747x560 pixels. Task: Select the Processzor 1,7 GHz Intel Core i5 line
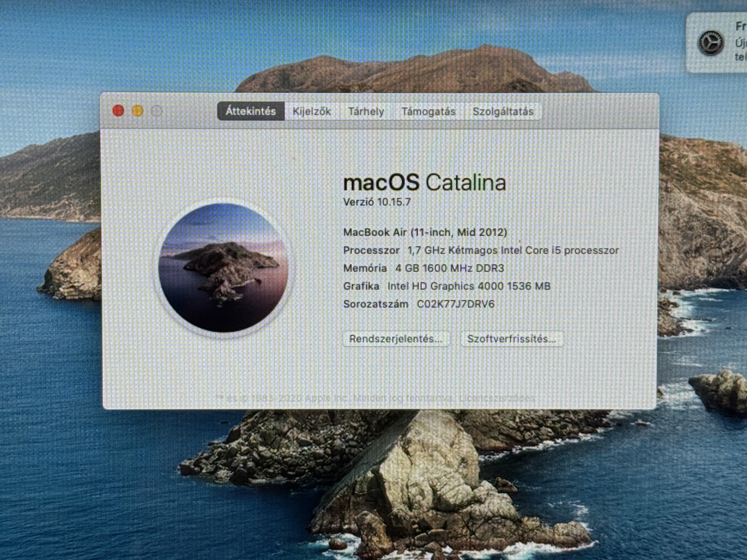(481, 250)
